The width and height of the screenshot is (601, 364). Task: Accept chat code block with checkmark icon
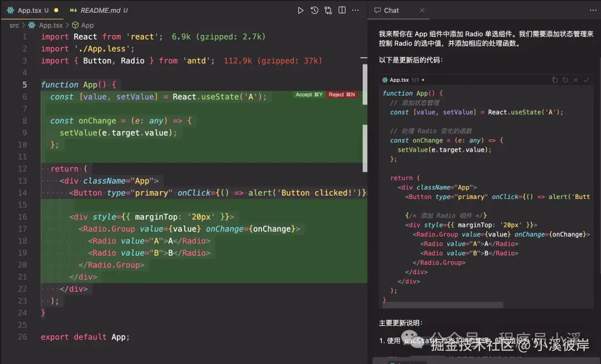point(586,80)
